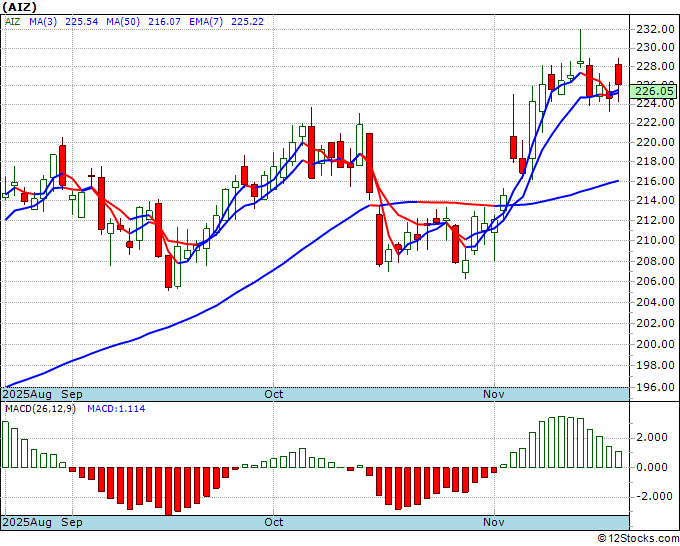Click Nov on price chart date axis

494,394
